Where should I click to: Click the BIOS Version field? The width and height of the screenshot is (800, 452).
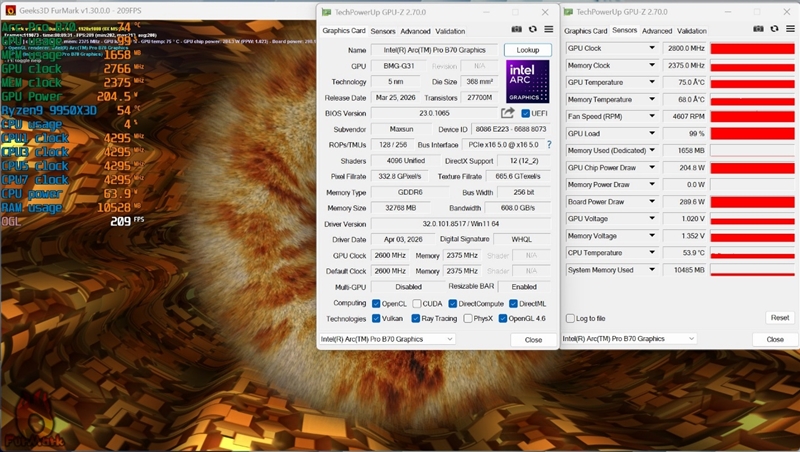434,113
